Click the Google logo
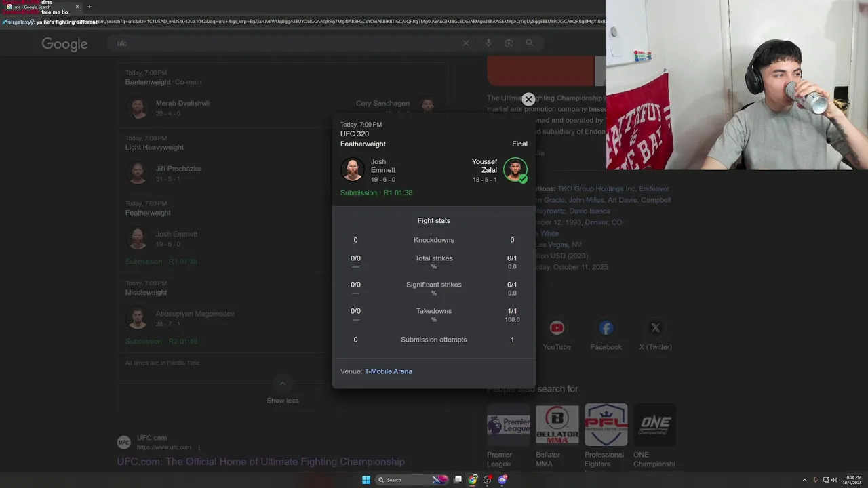 [64, 44]
